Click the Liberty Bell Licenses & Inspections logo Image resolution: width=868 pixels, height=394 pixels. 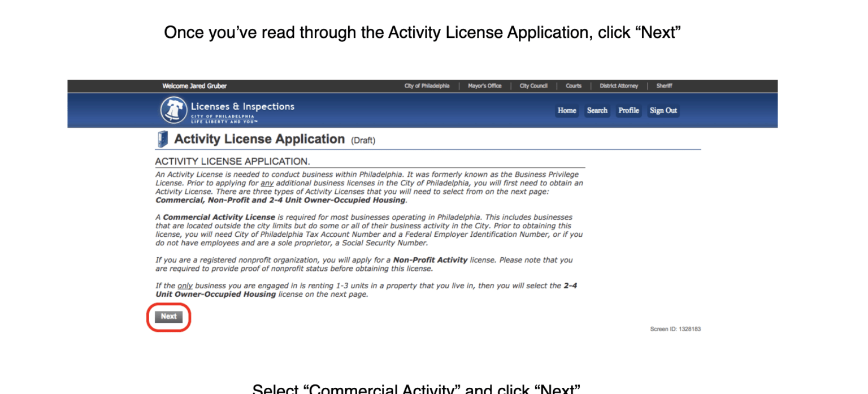[x=173, y=110]
